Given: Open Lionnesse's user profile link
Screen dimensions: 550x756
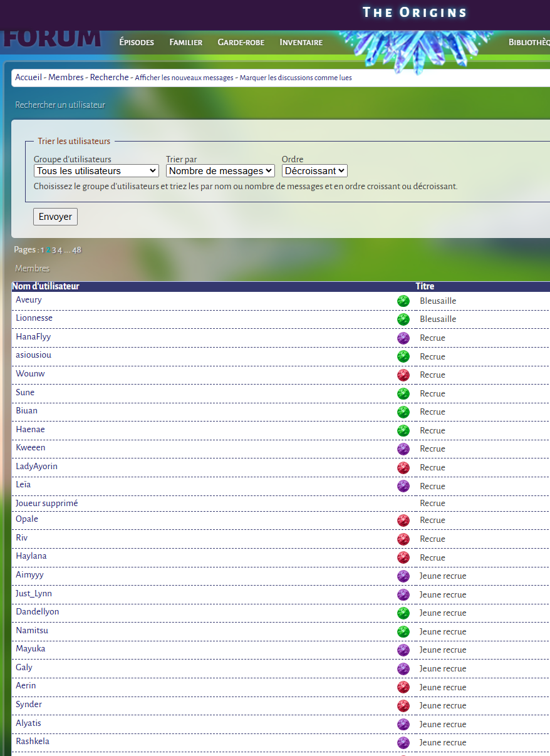Looking at the screenshot, I should tap(34, 318).
